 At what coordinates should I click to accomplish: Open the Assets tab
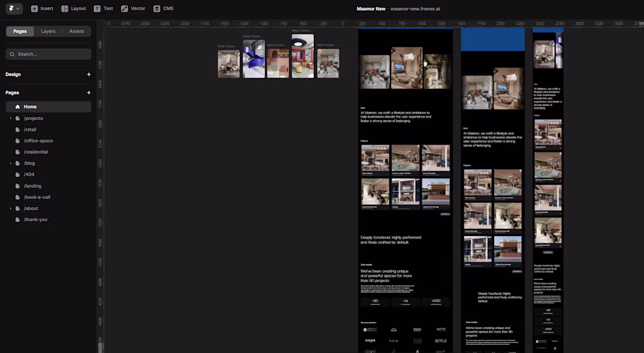click(x=77, y=31)
